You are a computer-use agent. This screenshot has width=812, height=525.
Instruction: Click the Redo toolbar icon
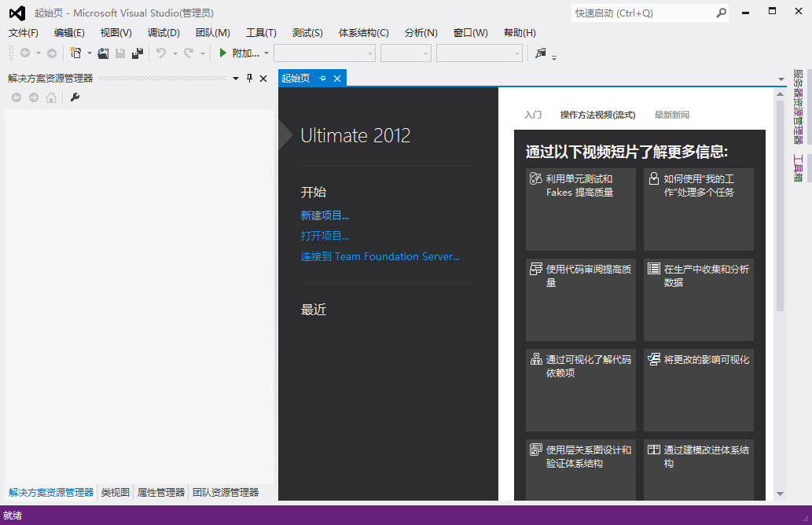(189, 53)
